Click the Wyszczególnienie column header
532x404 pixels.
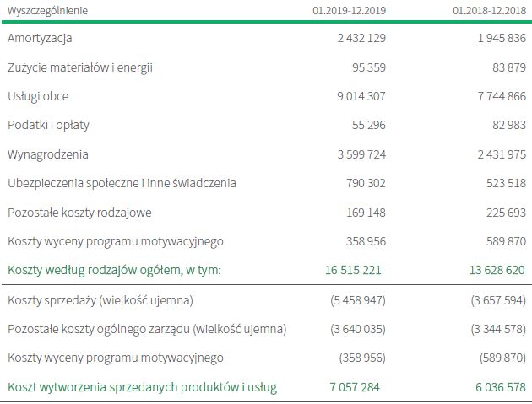46,10
